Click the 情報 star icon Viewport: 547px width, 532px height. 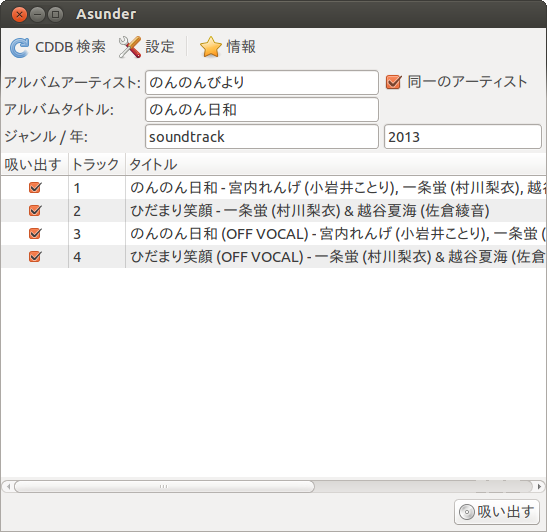click(211, 47)
